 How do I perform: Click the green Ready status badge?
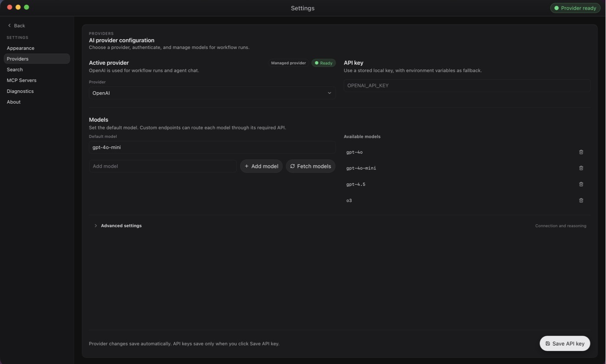tap(323, 63)
